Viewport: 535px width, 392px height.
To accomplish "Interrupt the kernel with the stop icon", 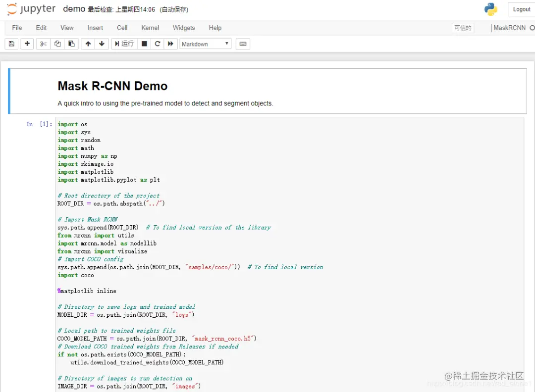I will (x=144, y=44).
